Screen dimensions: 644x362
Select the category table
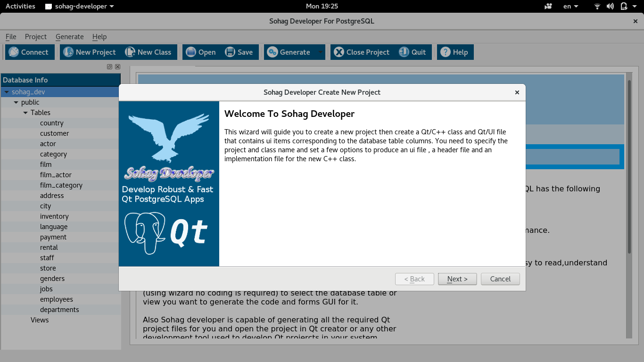coord(54,154)
